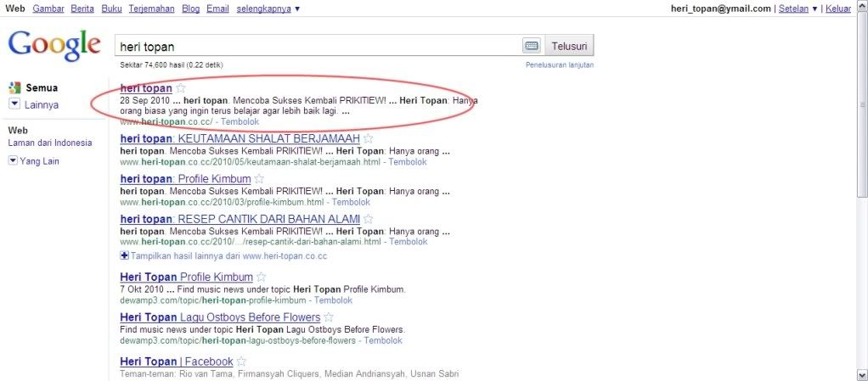
Task: Star the 'Heri Topan | Facebook' result
Action: (241, 361)
